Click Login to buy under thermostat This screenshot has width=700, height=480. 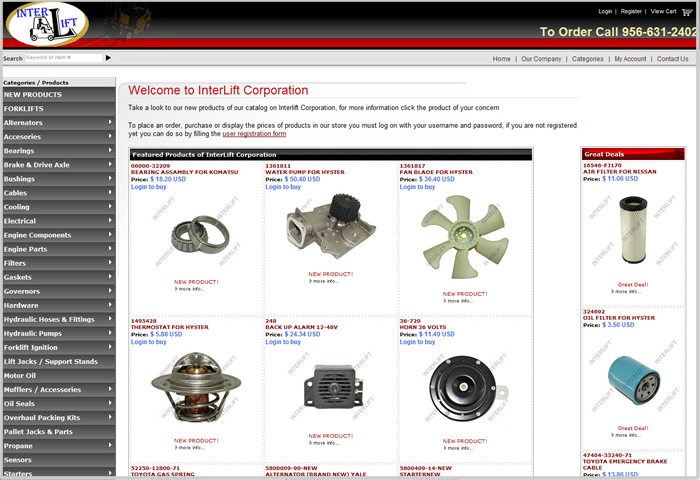pos(149,342)
